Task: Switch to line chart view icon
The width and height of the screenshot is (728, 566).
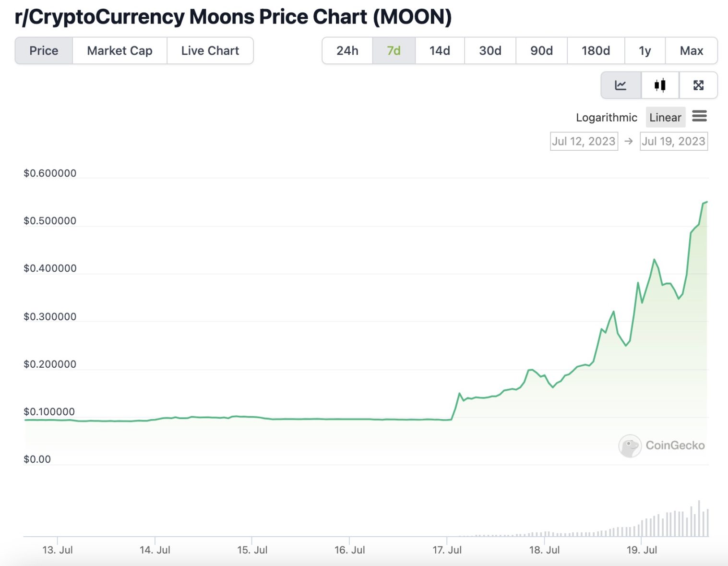Action: (x=621, y=85)
